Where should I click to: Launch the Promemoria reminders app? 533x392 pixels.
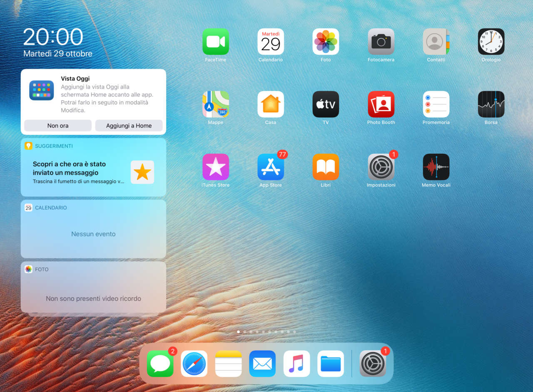tap(436, 104)
